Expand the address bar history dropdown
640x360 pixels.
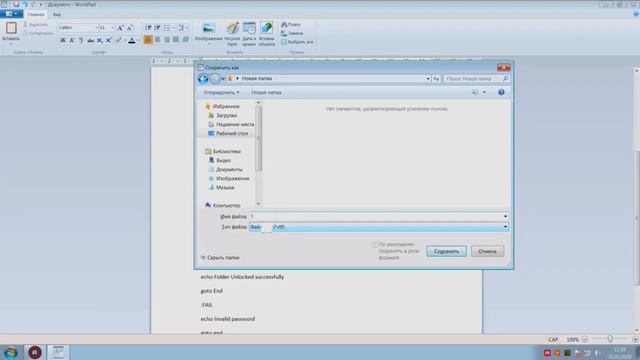pos(428,78)
